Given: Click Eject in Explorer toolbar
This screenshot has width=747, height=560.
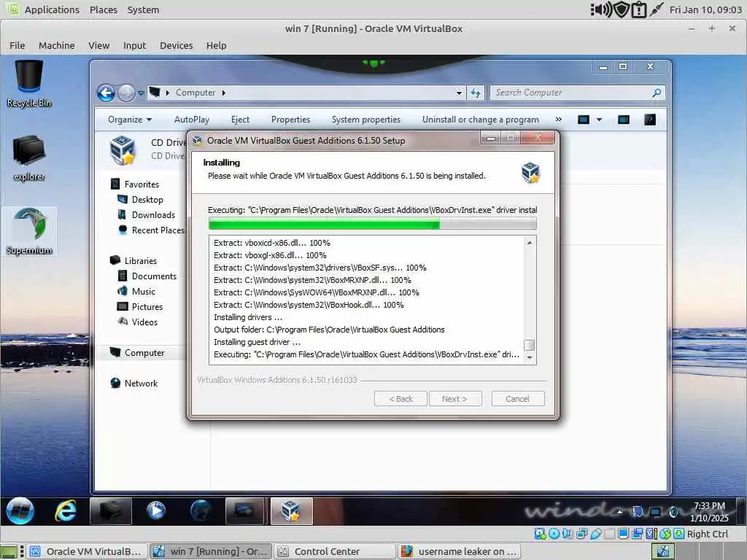Looking at the screenshot, I should tap(240, 120).
